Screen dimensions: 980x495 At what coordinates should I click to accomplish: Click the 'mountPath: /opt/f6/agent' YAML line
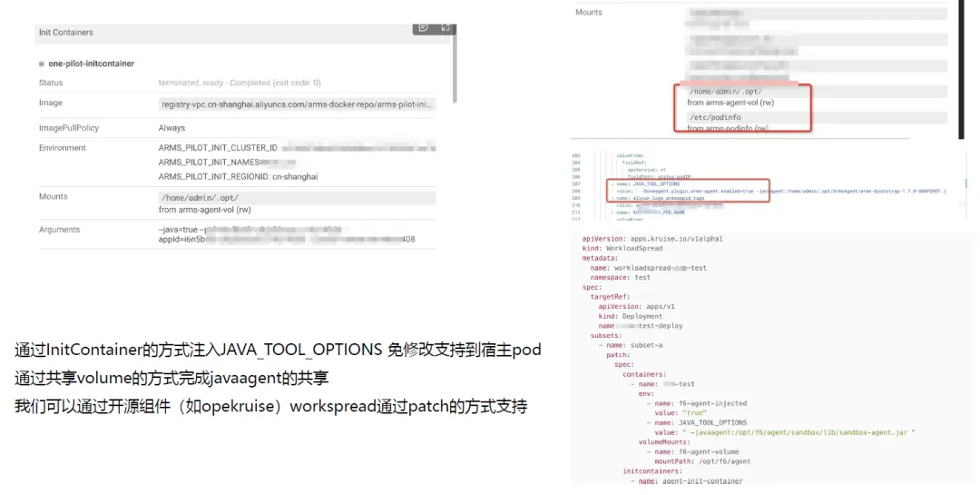702,461
